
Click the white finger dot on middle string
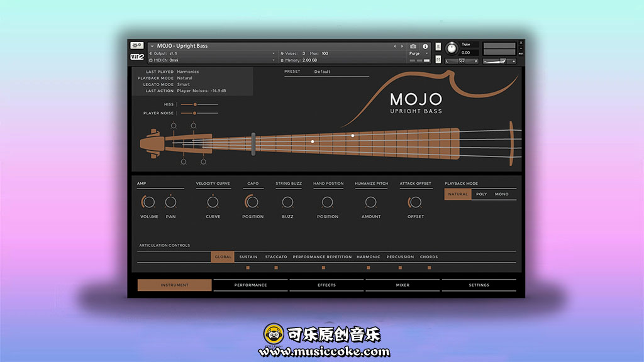(313, 141)
